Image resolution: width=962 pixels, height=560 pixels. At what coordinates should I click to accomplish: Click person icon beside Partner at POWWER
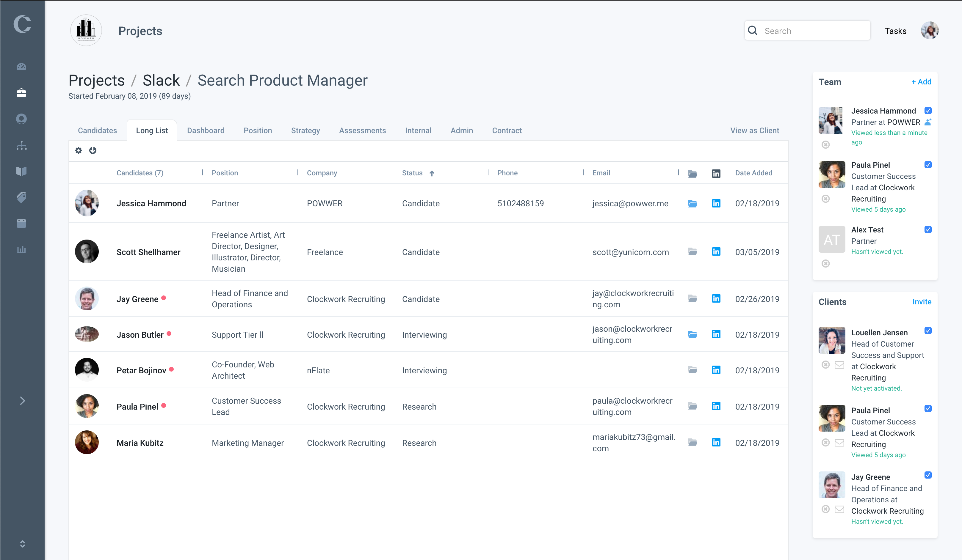[928, 122]
